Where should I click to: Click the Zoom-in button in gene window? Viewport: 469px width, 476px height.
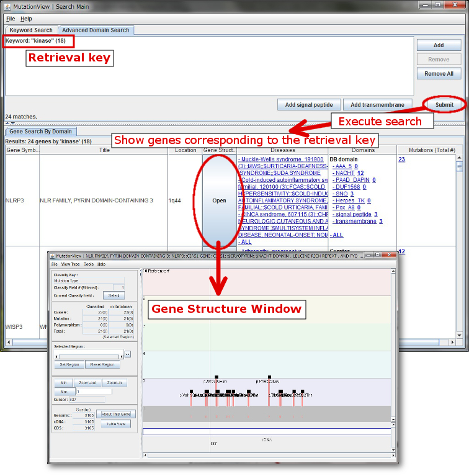(114, 383)
